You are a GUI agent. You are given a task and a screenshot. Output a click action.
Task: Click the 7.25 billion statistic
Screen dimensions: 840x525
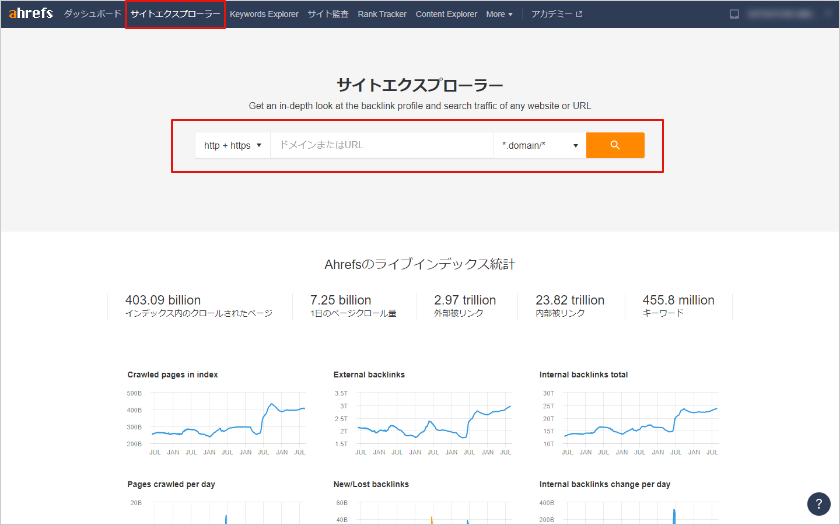pyautogui.click(x=341, y=300)
